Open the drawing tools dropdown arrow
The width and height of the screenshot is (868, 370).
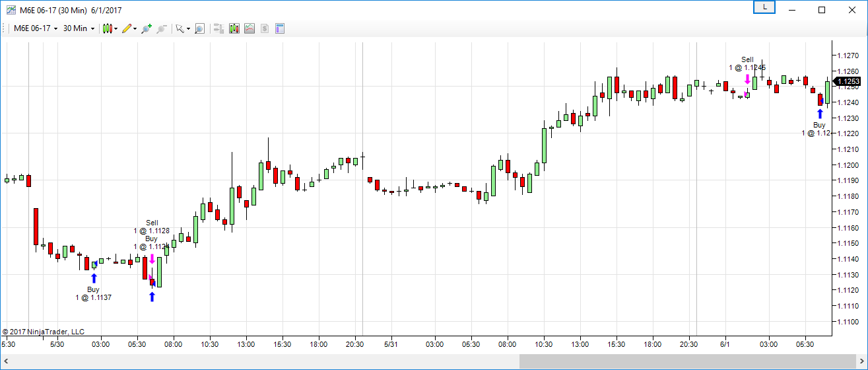(x=135, y=28)
